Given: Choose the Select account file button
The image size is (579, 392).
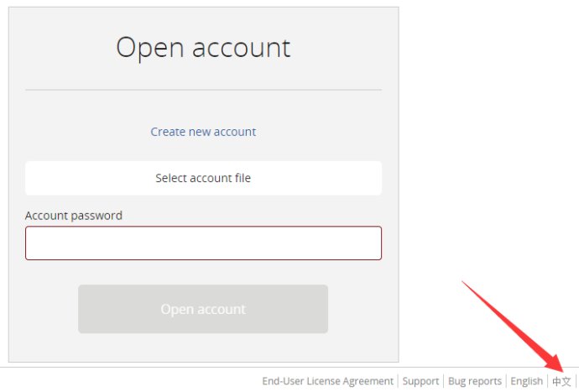Looking at the screenshot, I should [203, 178].
